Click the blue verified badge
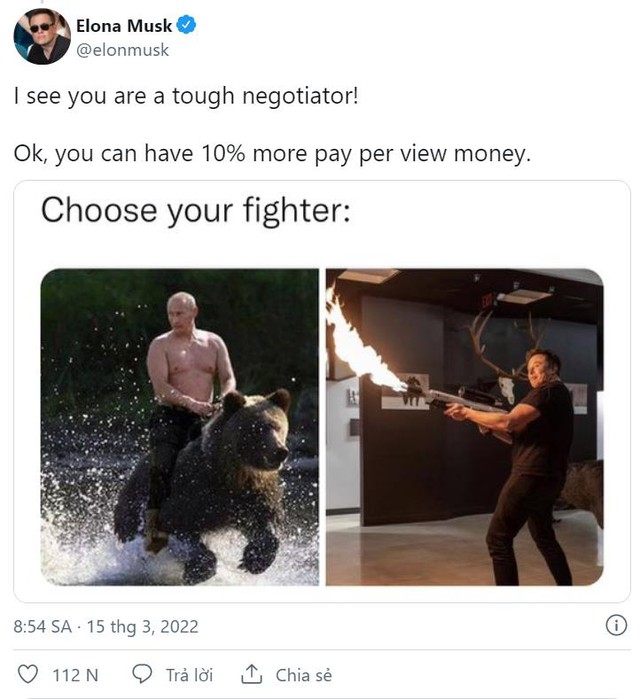This screenshot has width=640, height=699. click(186, 25)
